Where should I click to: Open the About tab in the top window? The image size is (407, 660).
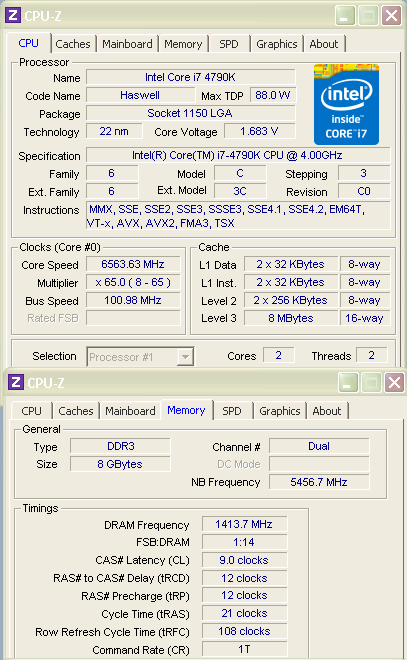coord(324,44)
